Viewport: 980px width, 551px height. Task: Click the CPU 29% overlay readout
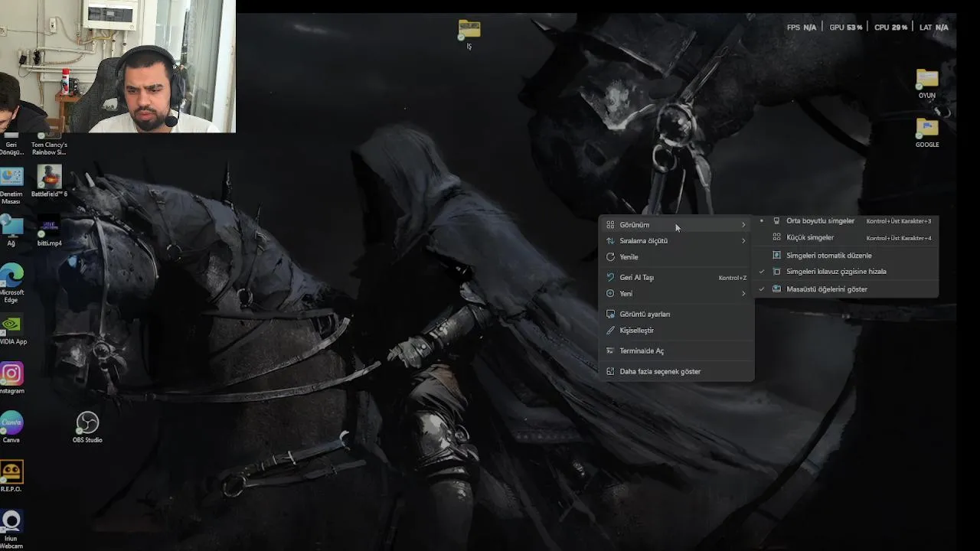pyautogui.click(x=891, y=28)
